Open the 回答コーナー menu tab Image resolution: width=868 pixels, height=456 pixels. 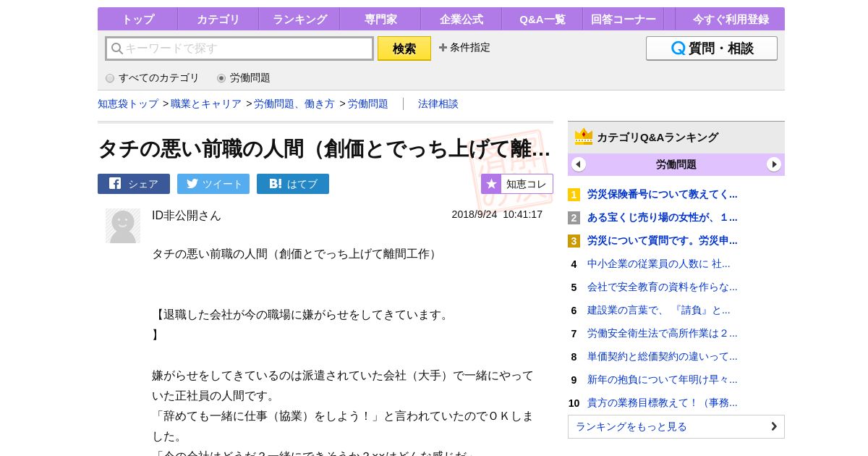tap(624, 20)
